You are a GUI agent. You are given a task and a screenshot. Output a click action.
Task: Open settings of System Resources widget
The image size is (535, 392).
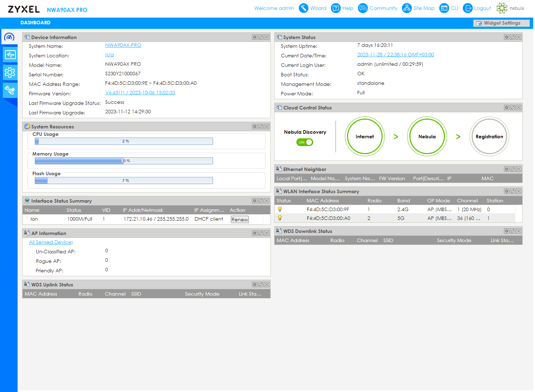[254, 127]
